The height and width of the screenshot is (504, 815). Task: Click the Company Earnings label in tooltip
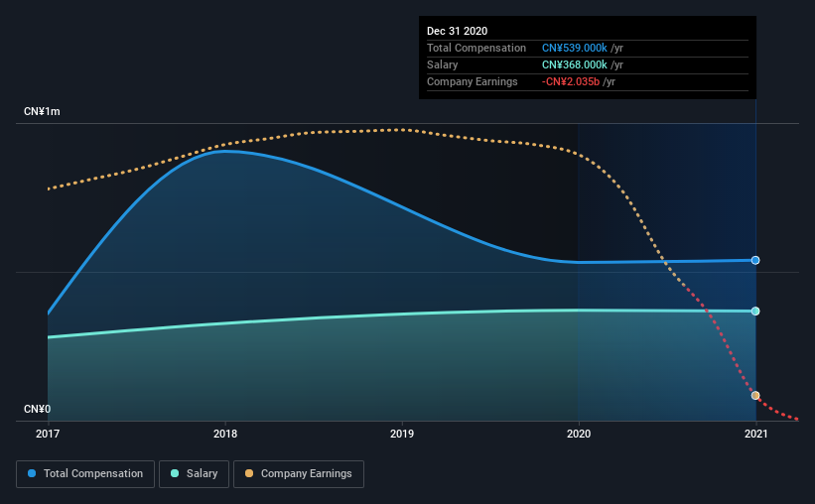(472, 81)
